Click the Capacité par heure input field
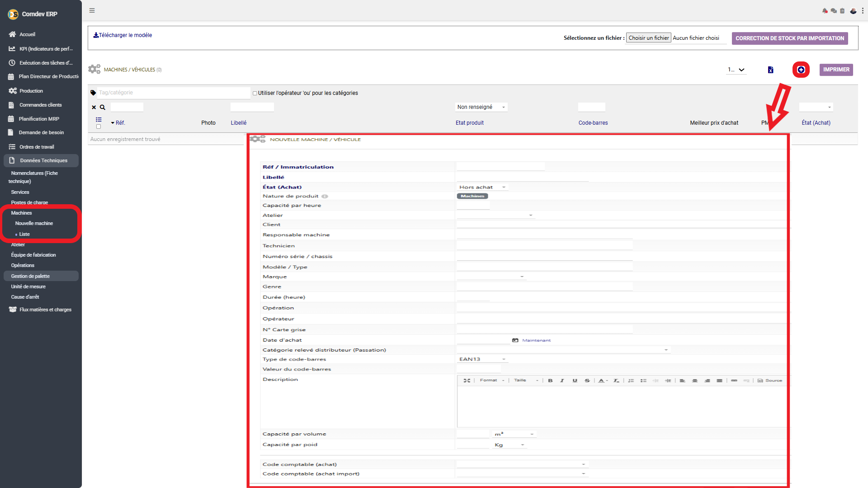 pyautogui.click(x=473, y=206)
